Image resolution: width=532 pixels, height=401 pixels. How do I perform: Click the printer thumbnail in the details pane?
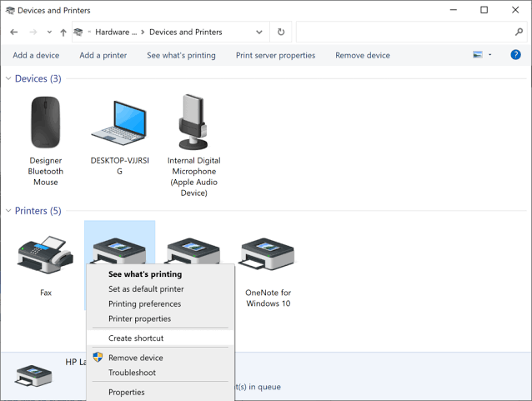(x=33, y=375)
